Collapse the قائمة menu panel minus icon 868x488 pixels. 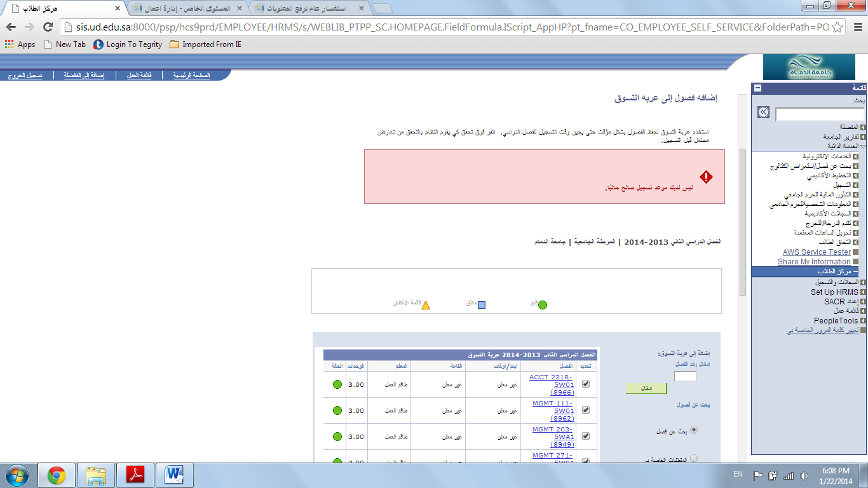pos(757,88)
